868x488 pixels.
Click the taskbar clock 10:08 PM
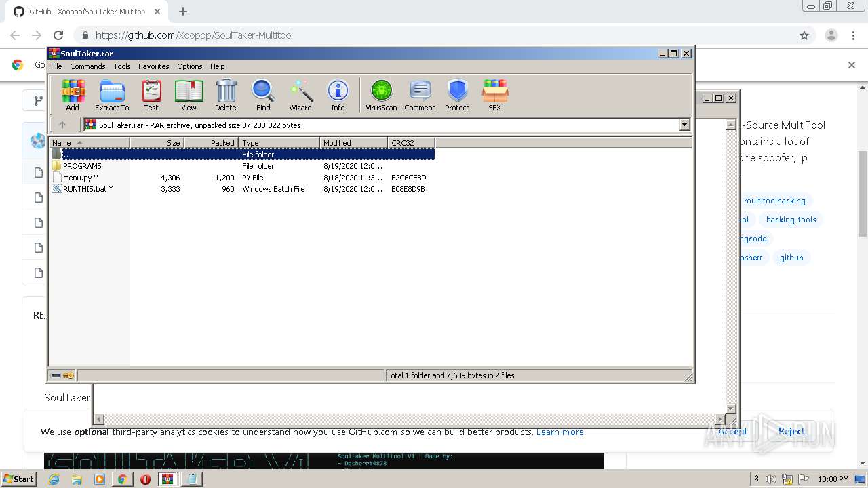833,479
